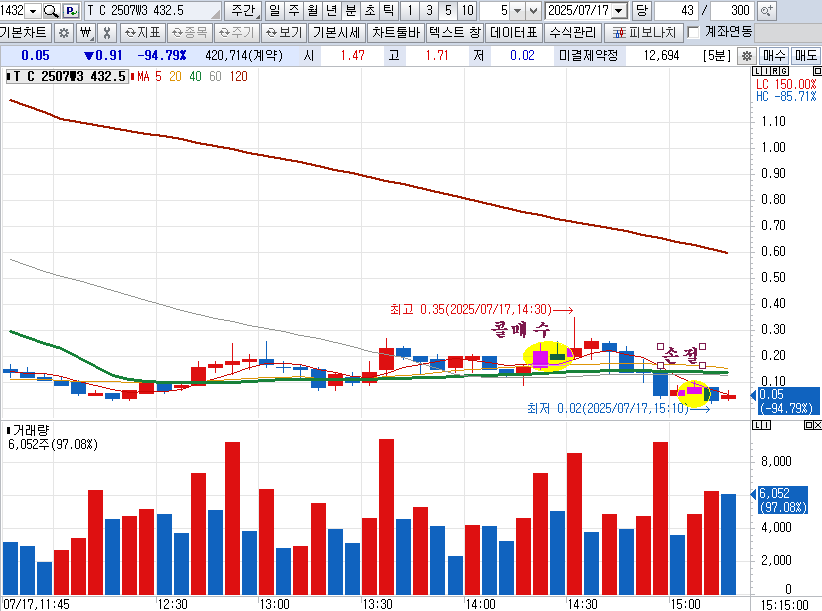This screenshot has width=822, height=611.
Task: Click the I icon above price axis
Action: pyautogui.click(x=765, y=71)
